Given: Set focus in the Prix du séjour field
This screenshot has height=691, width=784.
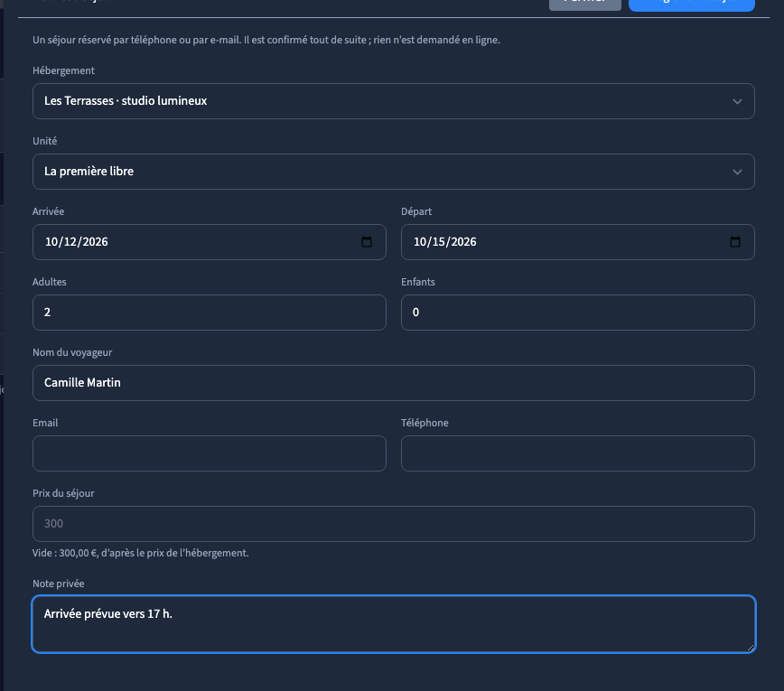Looking at the screenshot, I should click(x=394, y=524).
